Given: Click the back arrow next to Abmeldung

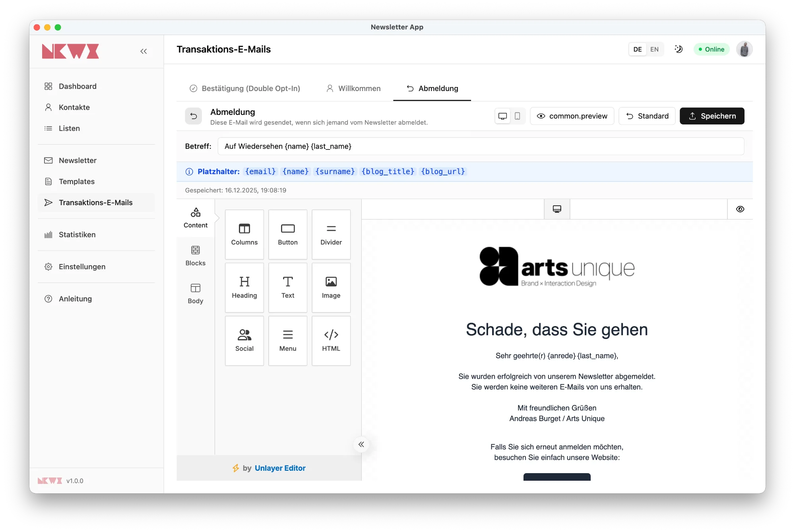Looking at the screenshot, I should point(194,116).
